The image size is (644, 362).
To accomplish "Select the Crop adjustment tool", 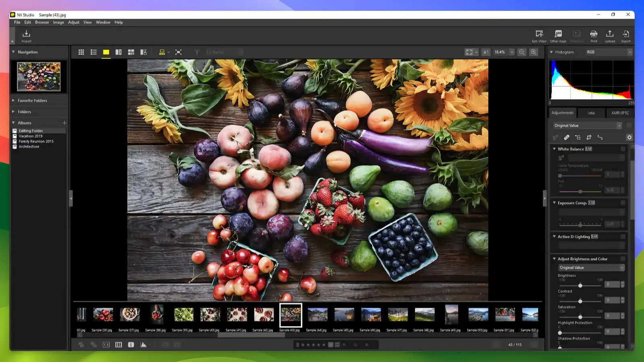I will 589,137.
